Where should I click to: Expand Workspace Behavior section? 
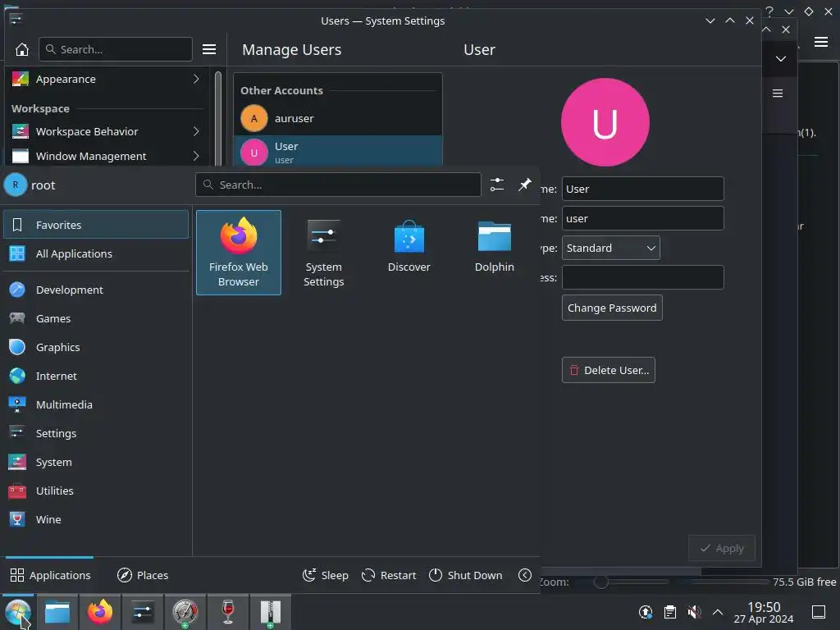point(106,131)
